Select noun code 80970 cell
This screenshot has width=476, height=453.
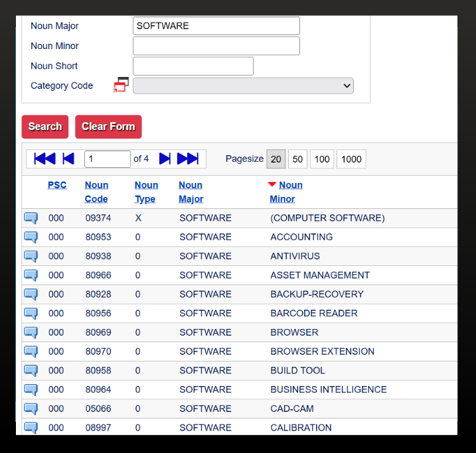98,352
